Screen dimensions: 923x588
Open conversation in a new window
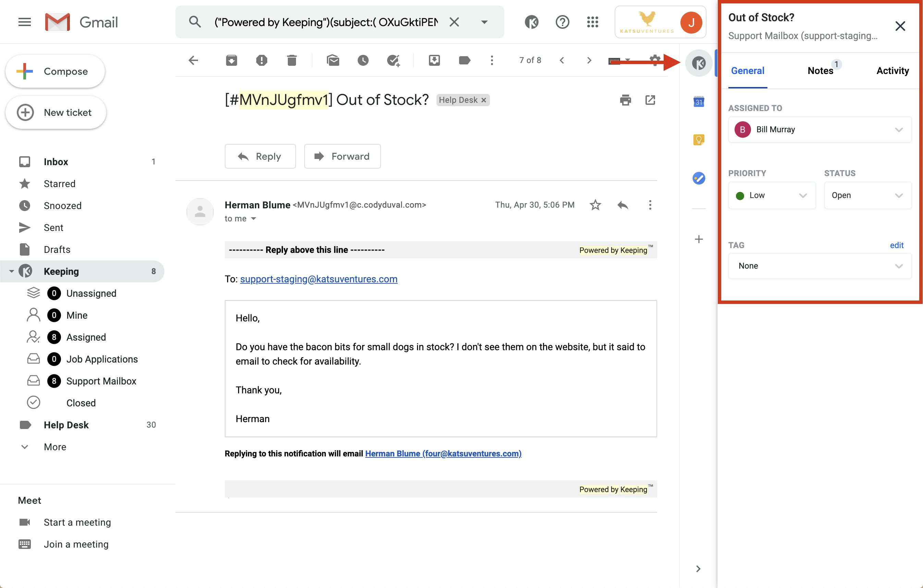[x=650, y=100]
